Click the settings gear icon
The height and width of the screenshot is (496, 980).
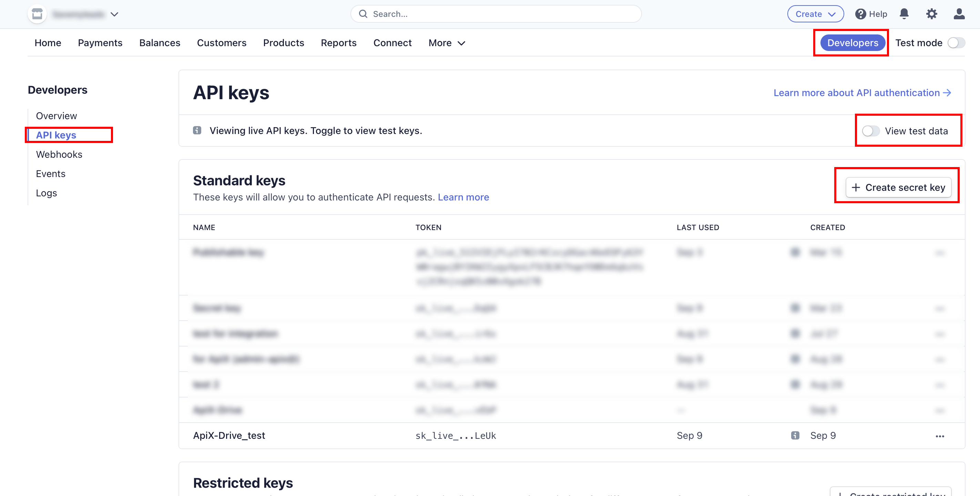click(931, 14)
